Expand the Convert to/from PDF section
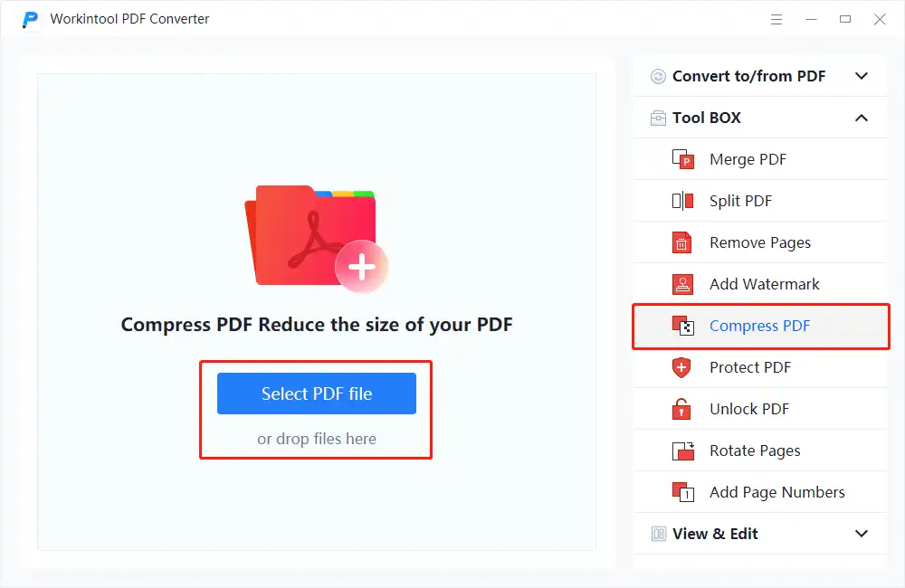 (862, 77)
